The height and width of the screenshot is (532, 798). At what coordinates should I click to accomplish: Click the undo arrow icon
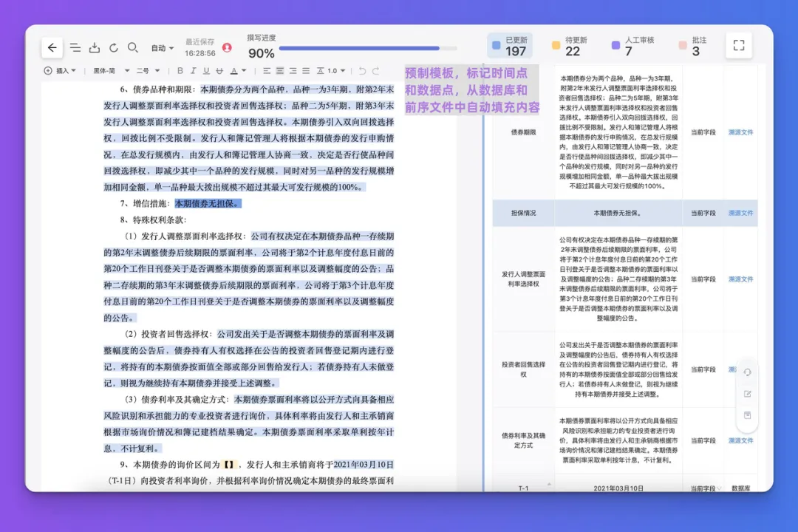[x=362, y=71]
